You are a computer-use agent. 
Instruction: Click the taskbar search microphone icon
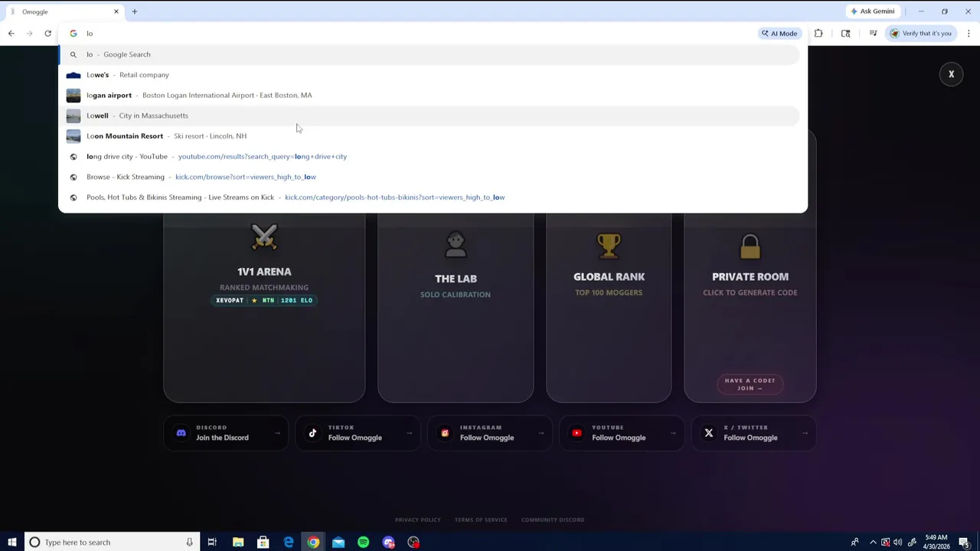pos(189,542)
